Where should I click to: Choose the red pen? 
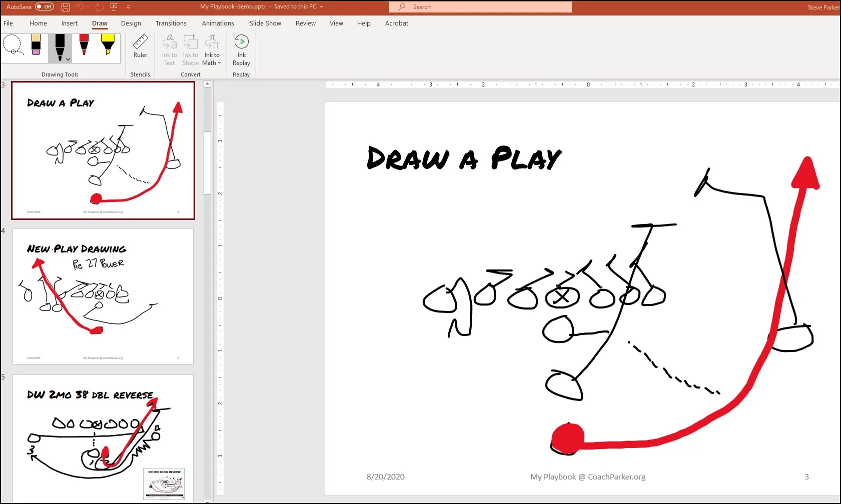(x=84, y=45)
